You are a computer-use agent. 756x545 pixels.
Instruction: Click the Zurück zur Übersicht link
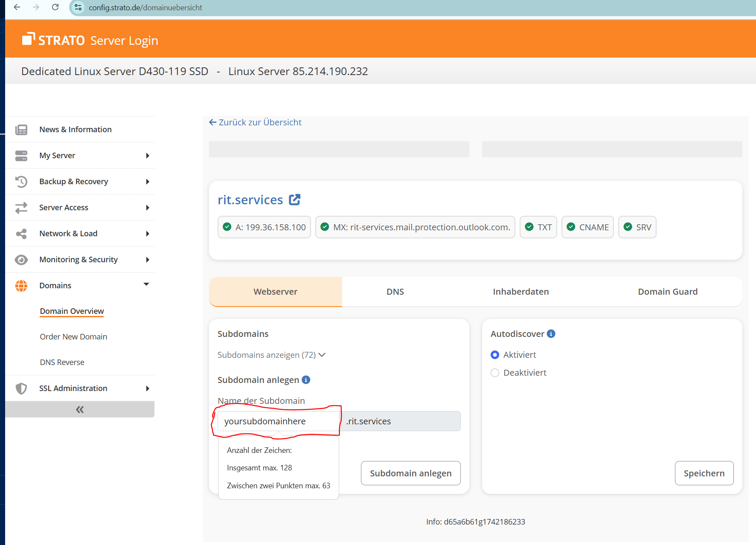pos(255,122)
